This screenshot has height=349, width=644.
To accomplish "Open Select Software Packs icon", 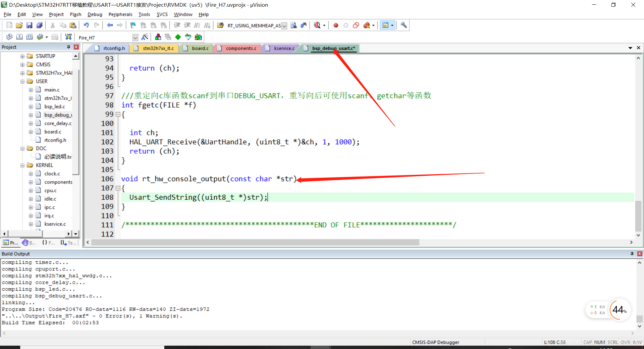I will click(x=188, y=37).
